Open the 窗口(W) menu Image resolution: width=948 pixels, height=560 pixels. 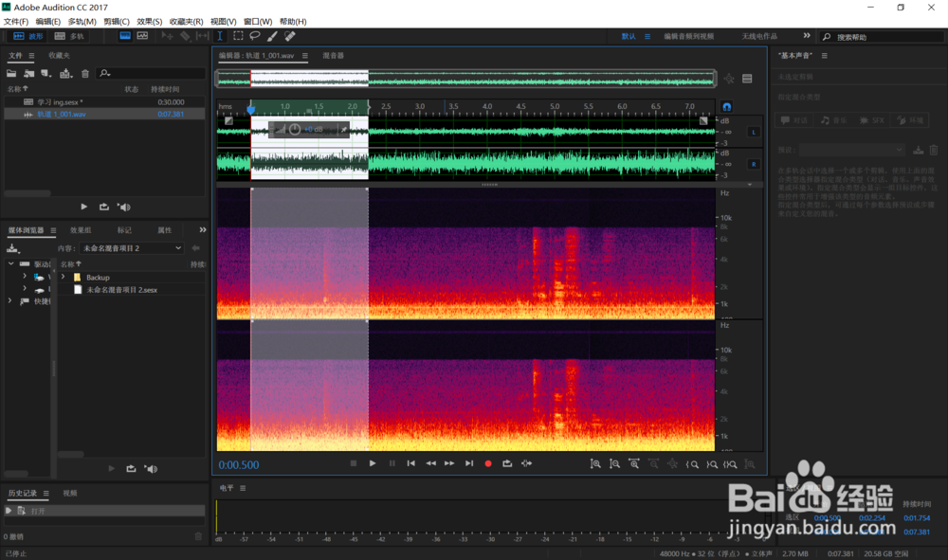258,21
